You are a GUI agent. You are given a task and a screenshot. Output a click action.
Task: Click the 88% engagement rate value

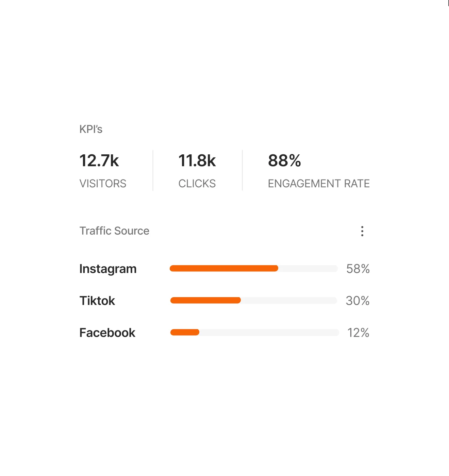point(284,160)
